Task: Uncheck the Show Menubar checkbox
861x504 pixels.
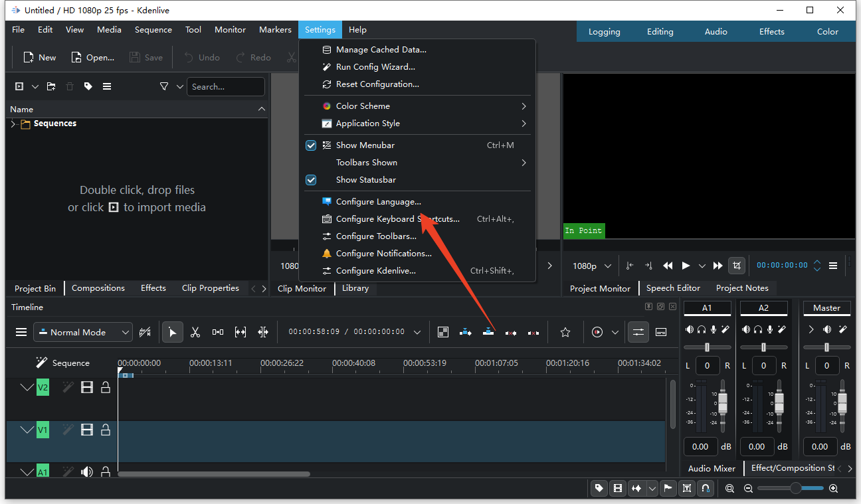Action: [x=311, y=145]
